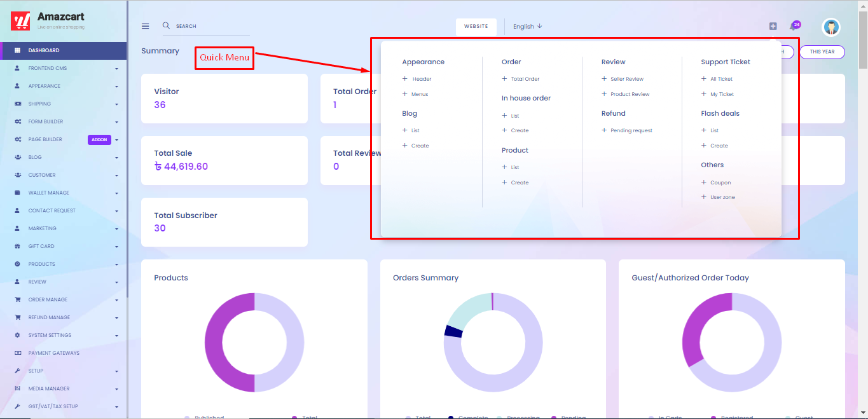Image resolution: width=868 pixels, height=419 pixels.
Task: Click the quick menu plus icon
Action: click(x=773, y=26)
